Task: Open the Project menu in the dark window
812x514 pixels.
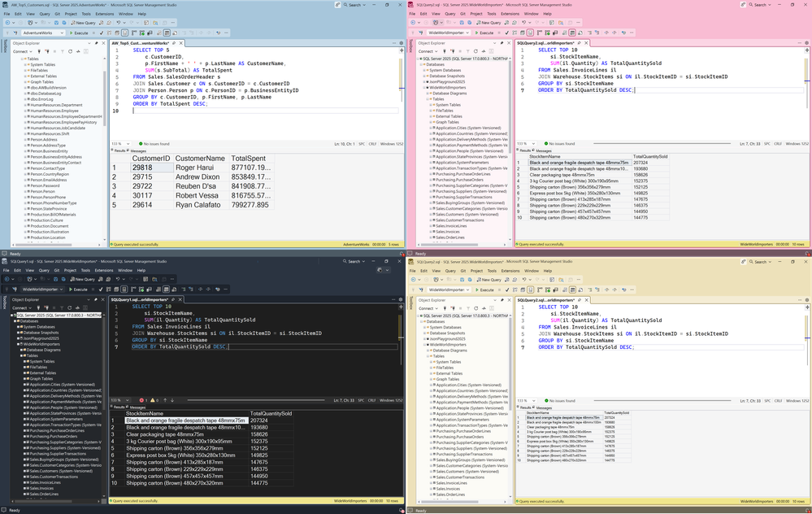Action: [70, 271]
